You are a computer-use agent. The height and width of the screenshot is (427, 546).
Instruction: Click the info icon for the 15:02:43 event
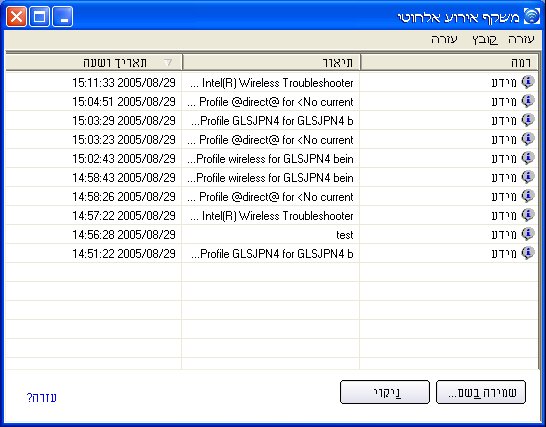pos(528,158)
